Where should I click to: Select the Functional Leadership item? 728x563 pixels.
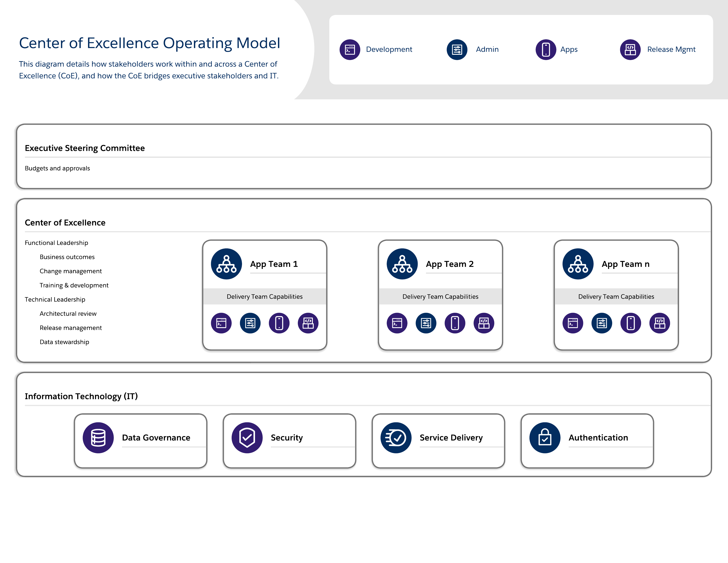(56, 243)
